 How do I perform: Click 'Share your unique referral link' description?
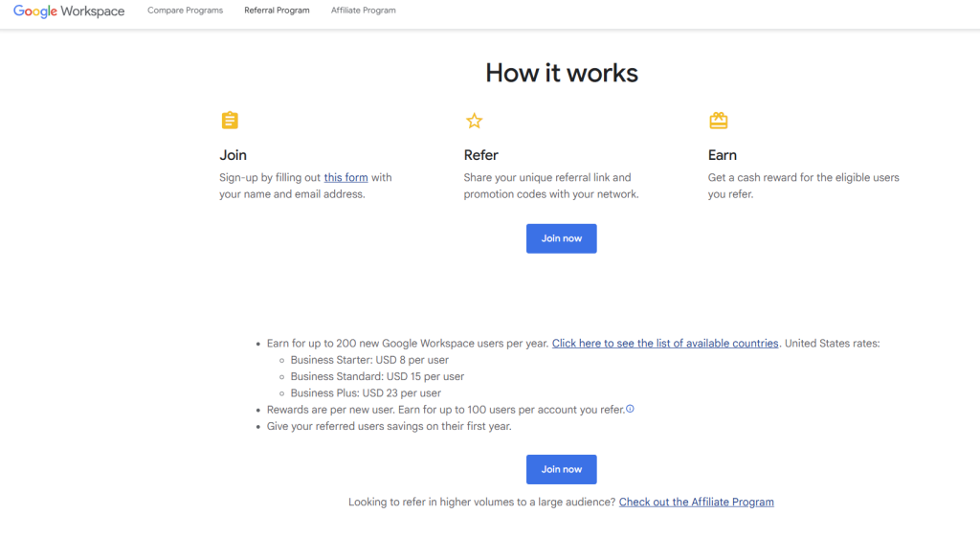(551, 186)
